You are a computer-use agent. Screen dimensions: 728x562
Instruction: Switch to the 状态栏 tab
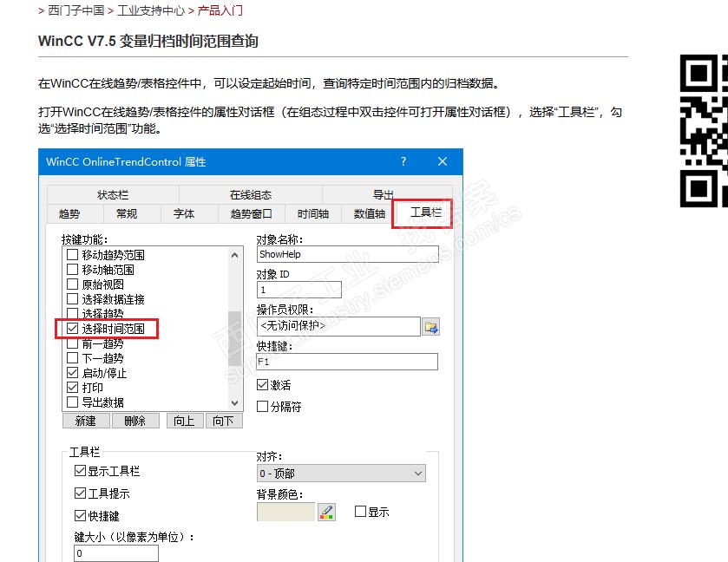(x=113, y=194)
